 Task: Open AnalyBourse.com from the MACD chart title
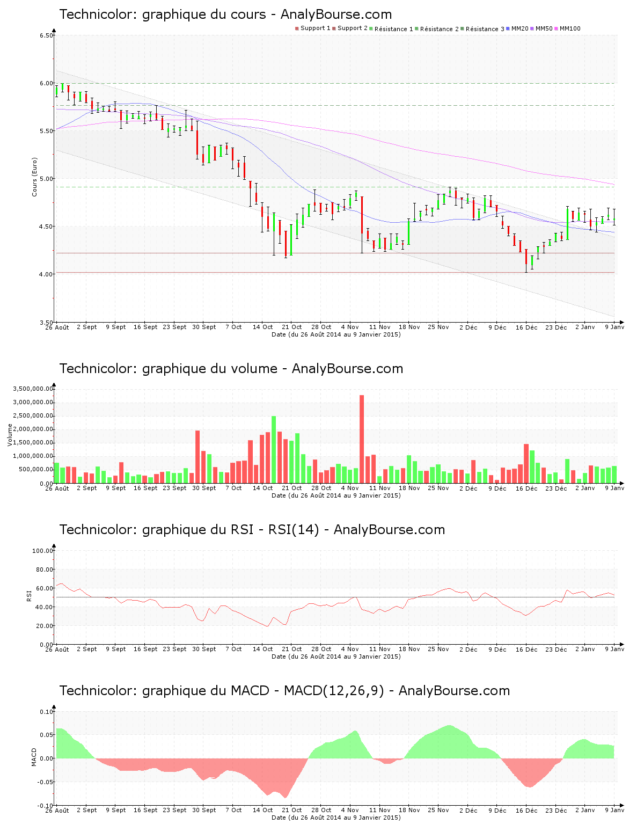point(453,691)
